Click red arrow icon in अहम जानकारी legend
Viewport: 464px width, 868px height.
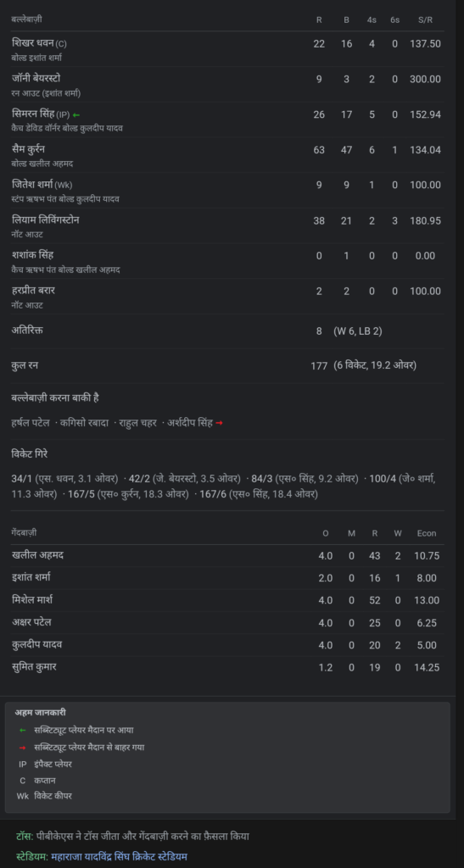coord(23,748)
